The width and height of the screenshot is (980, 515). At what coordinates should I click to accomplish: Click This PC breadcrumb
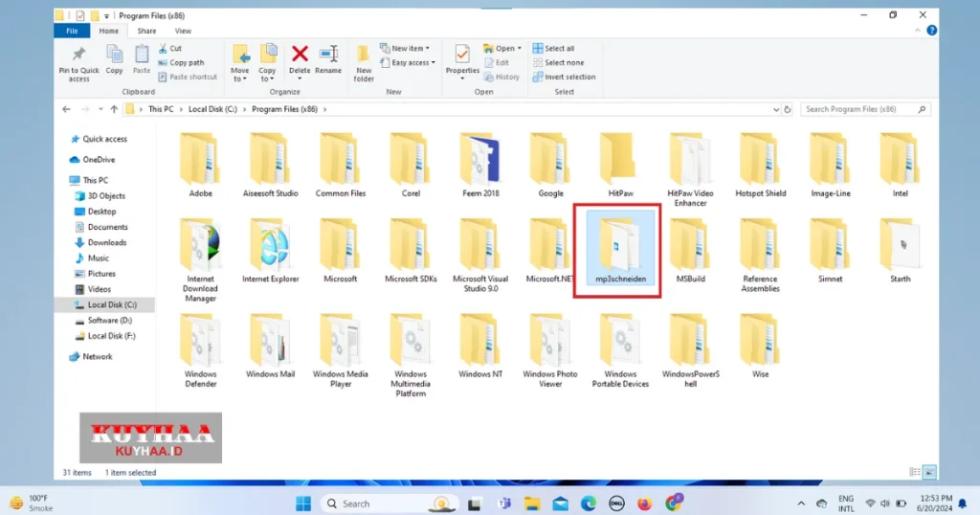(161, 109)
